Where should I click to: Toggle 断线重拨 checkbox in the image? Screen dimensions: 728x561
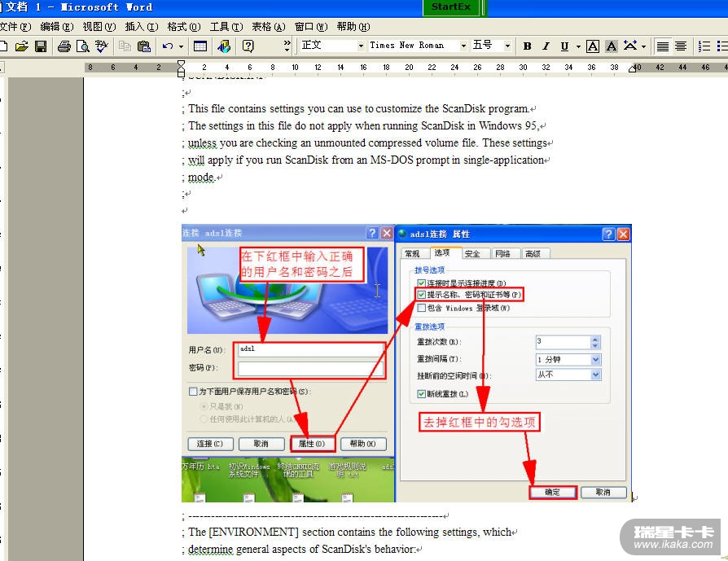pos(421,394)
